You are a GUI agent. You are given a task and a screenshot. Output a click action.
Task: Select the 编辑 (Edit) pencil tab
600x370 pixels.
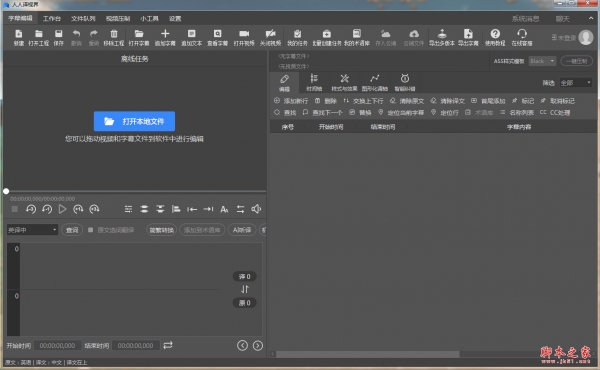284,83
